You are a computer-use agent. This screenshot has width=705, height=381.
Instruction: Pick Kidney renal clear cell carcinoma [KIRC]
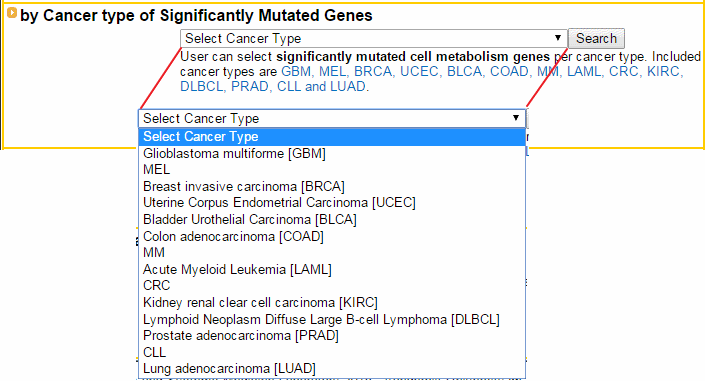tap(332, 302)
